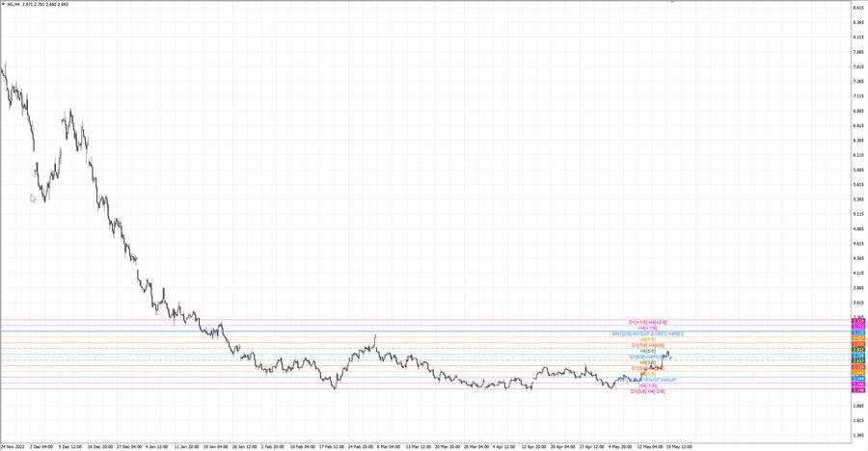
Task: Click the blue 2.344 price tag
Action: click(858, 379)
